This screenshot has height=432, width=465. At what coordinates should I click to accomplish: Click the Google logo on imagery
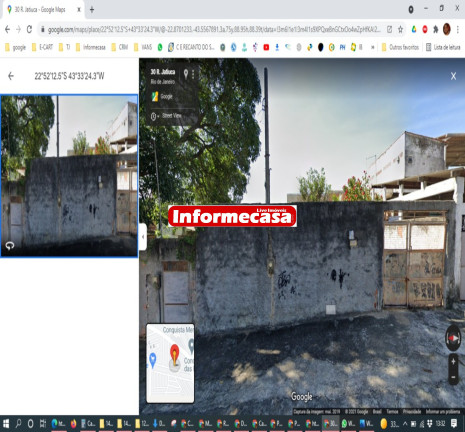pyautogui.click(x=302, y=397)
